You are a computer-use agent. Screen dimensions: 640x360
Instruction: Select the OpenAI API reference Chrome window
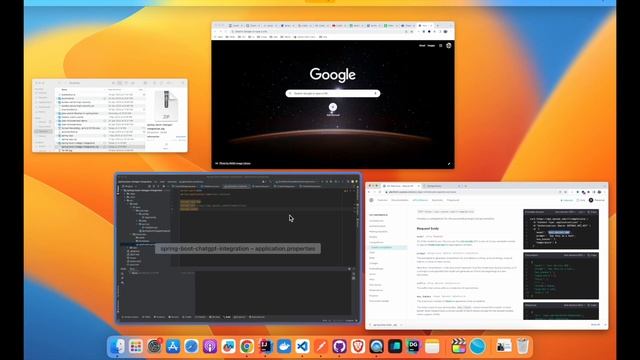(x=487, y=256)
